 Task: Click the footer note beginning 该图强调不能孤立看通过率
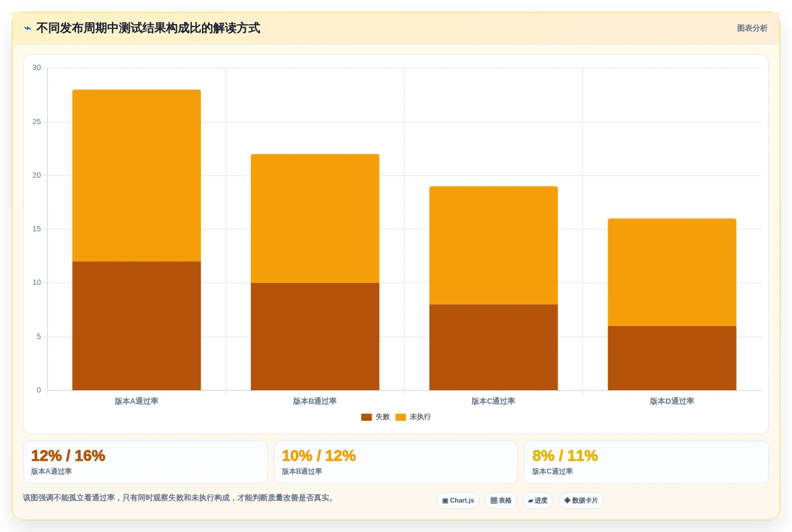click(x=180, y=498)
